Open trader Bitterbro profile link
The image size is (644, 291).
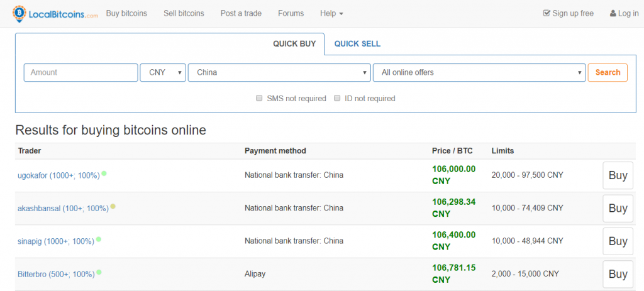[x=56, y=274]
